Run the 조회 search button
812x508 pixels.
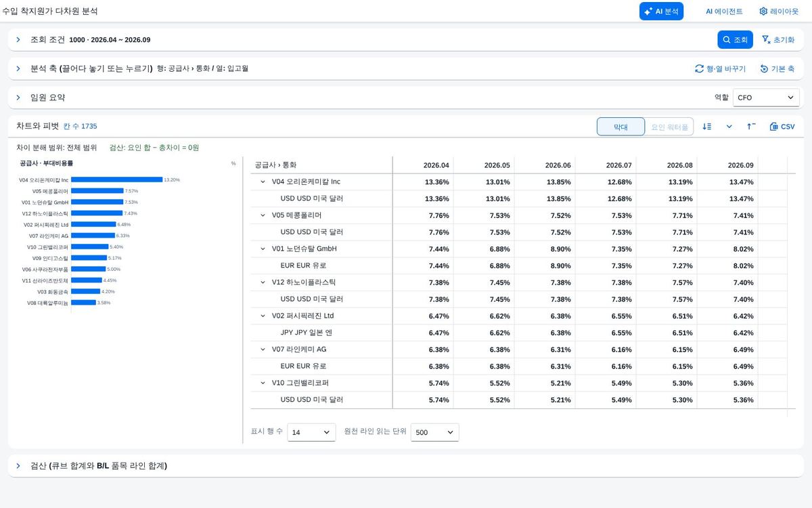[x=735, y=40]
